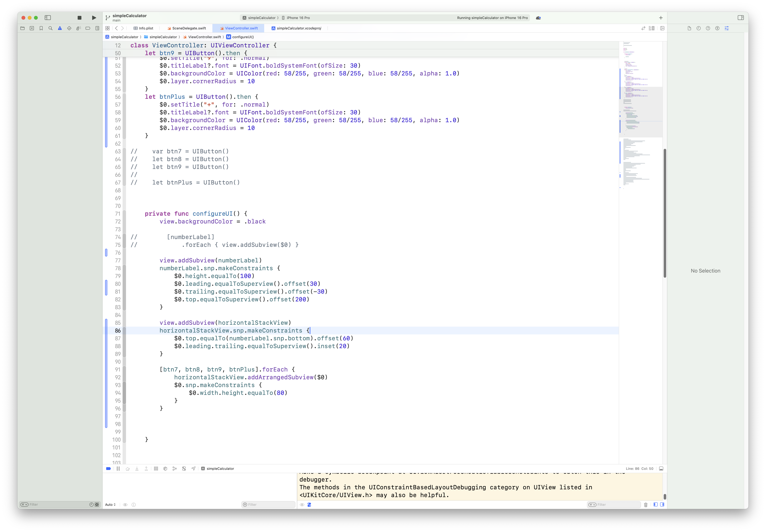Viewport: 766px width, 532px height.
Task: Hide the debug area
Action: [661, 469]
